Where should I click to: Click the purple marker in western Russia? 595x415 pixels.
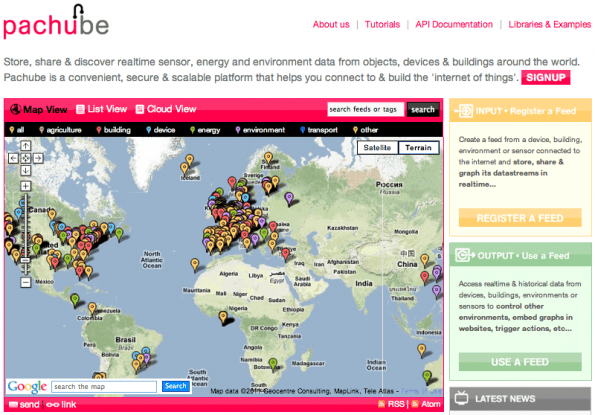pos(289,199)
